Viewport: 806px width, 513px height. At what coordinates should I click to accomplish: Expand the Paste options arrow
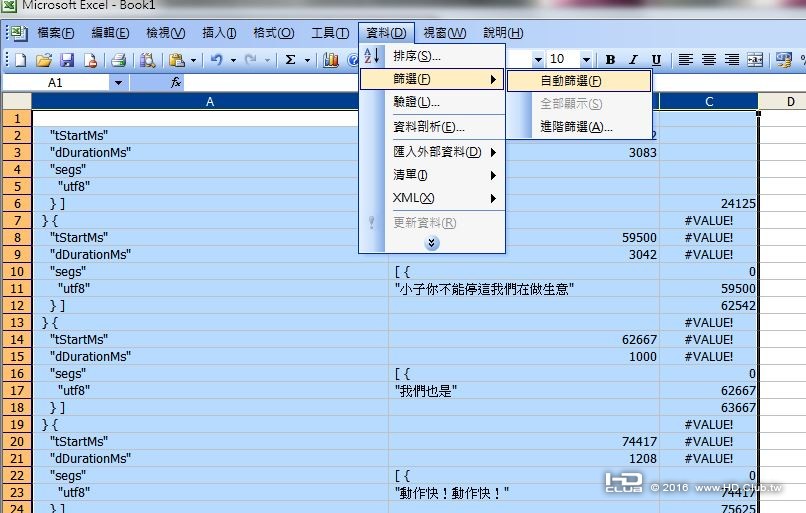coord(193,60)
